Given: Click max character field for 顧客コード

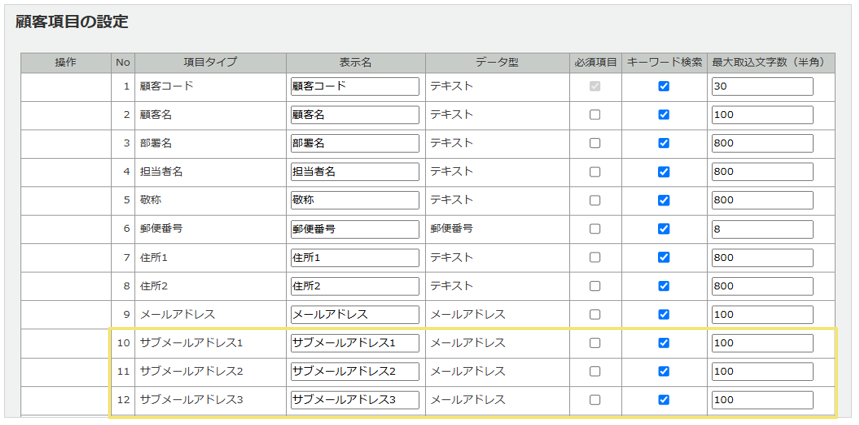Looking at the screenshot, I should coord(762,86).
